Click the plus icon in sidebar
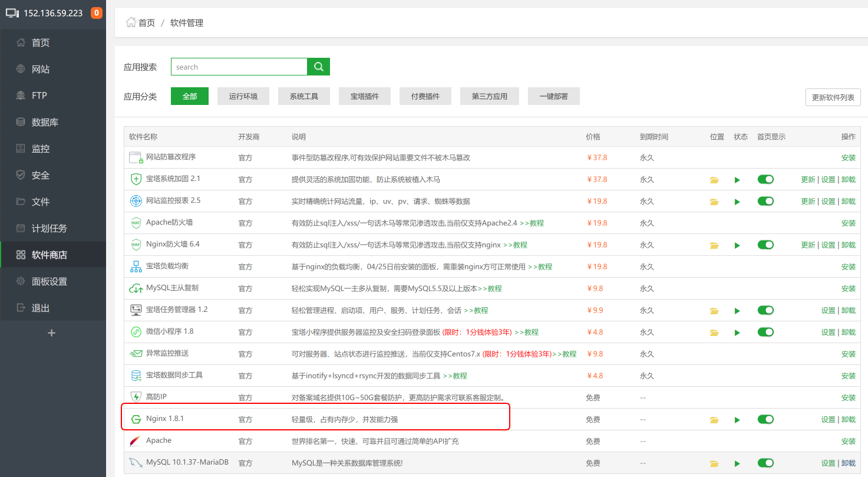Viewport: 868px width, 477px height. (x=52, y=333)
